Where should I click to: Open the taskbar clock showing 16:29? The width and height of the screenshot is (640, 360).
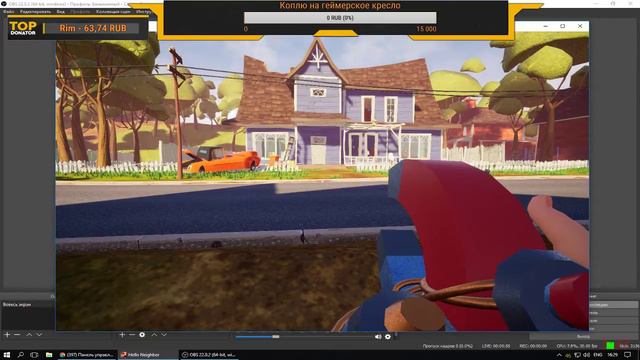coord(612,355)
